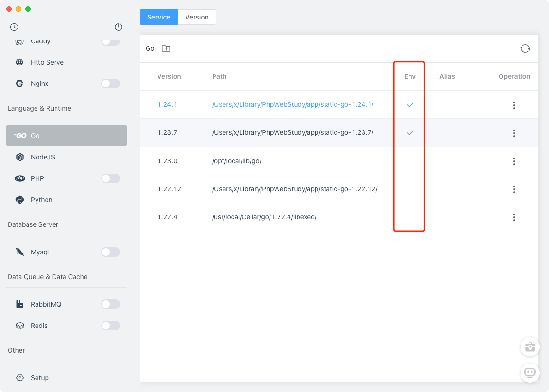The width and height of the screenshot is (549, 392).
Task: Click the /opt/local/lib/go/ path
Action: click(x=237, y=161)
